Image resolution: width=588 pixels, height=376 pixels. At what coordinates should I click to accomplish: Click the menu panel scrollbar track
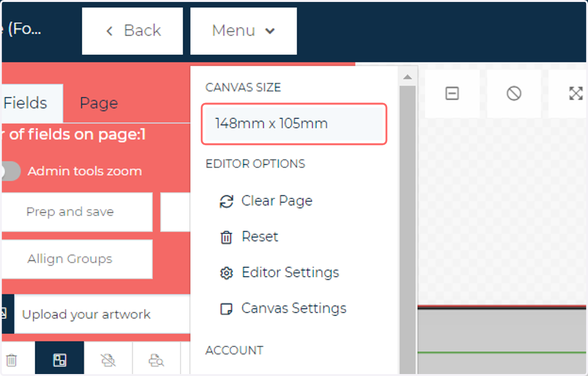pyautogui.click(x=407, y=230)
